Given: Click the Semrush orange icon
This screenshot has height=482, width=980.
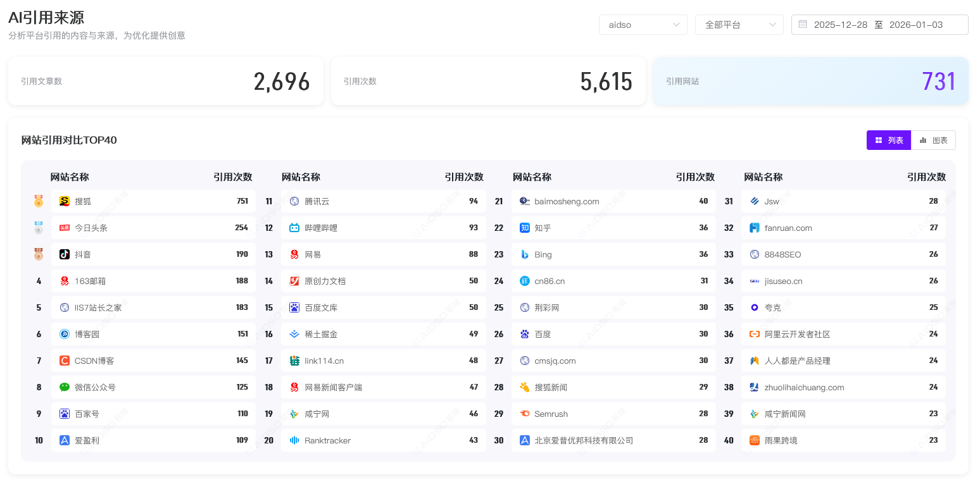Looking at the screenshot, I should pos(524,414).
